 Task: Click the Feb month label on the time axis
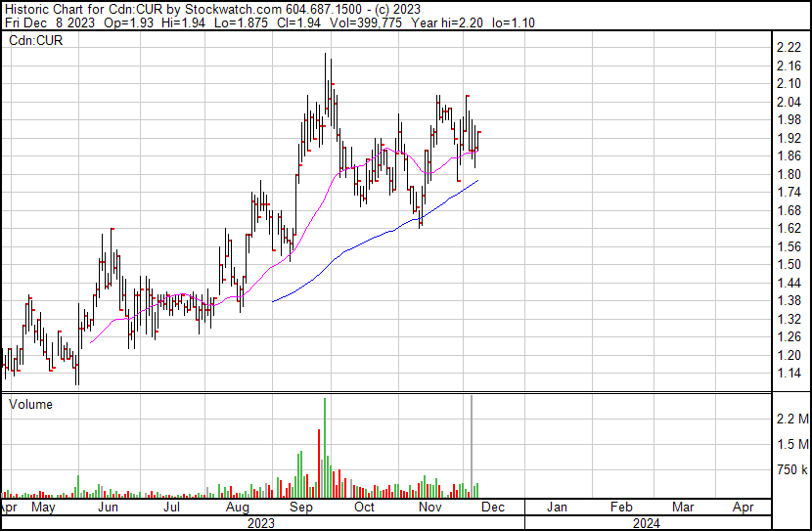pyautogui.click(x=620, y=508)
